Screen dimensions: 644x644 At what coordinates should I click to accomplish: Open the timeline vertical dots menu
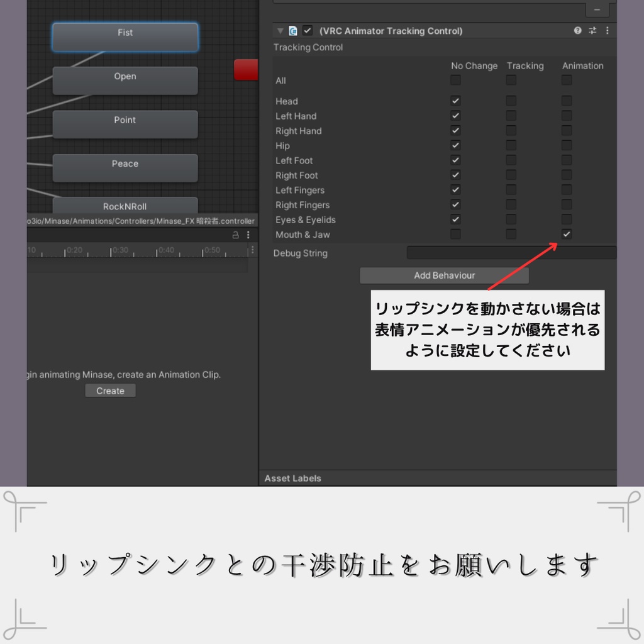pos(253,250)
